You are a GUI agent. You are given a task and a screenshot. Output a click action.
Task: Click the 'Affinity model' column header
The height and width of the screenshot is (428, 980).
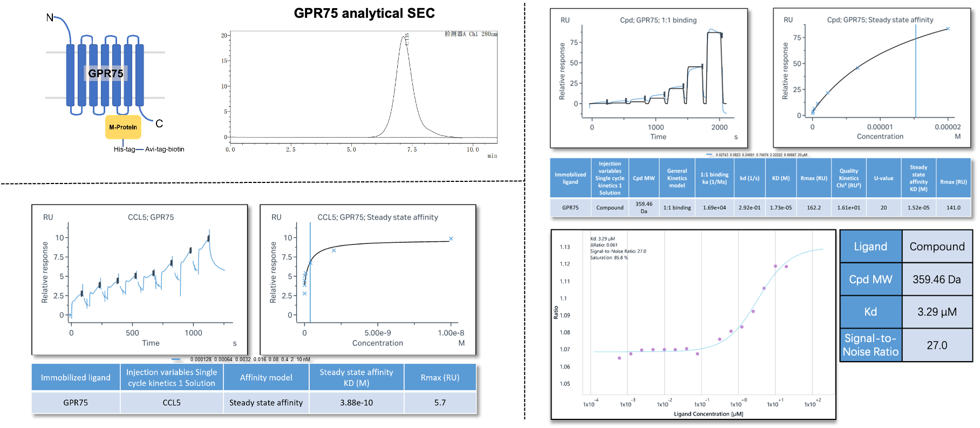266,377
